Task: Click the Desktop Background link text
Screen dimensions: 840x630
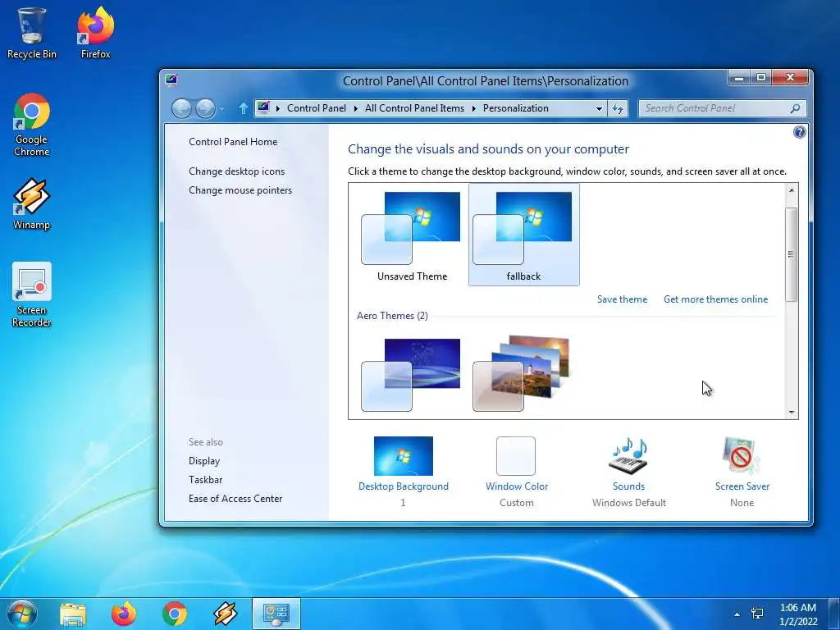Action: tap(404, 486)
